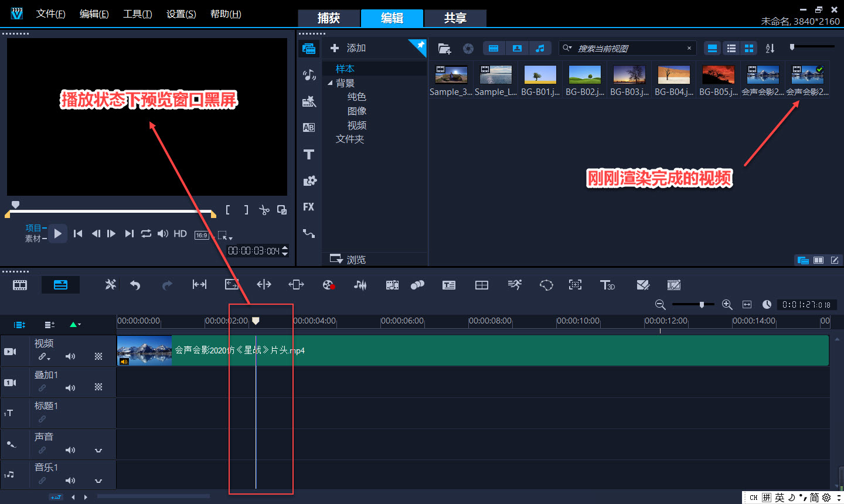Open the Transition library icon
The width and height of the screenshot is (844, 504).
click(309, 127)
